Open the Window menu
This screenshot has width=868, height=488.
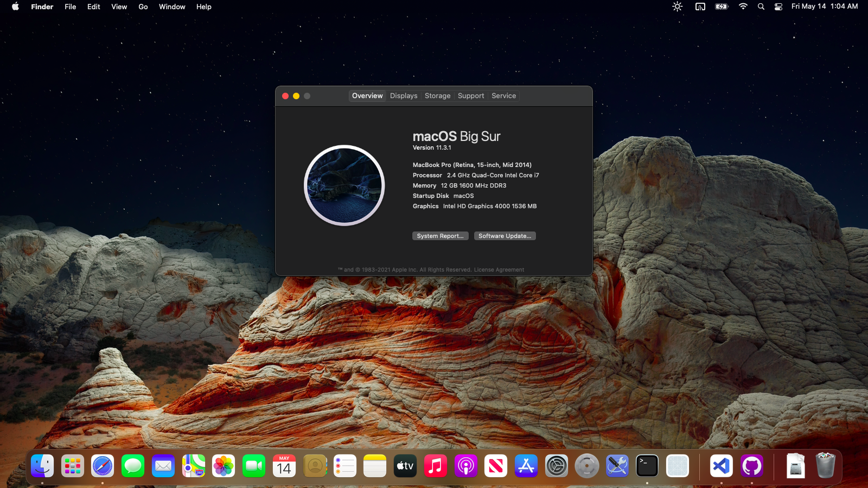point(172,7)
